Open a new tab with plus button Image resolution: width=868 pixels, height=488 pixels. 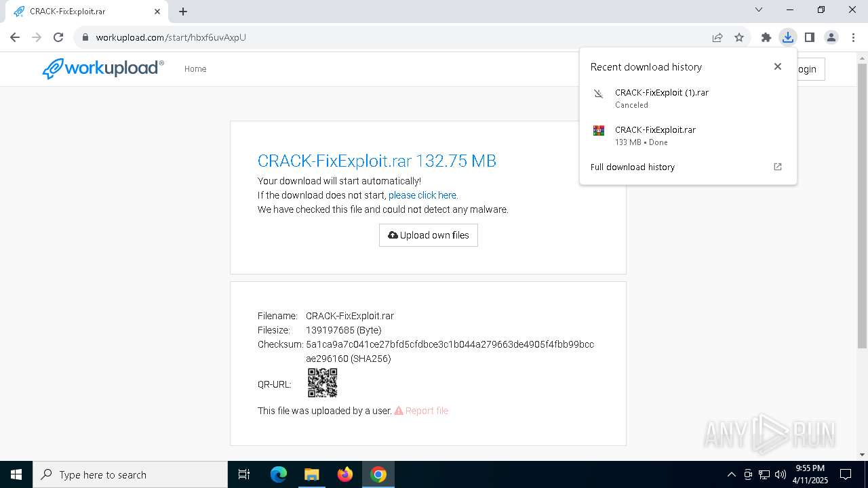183,12
